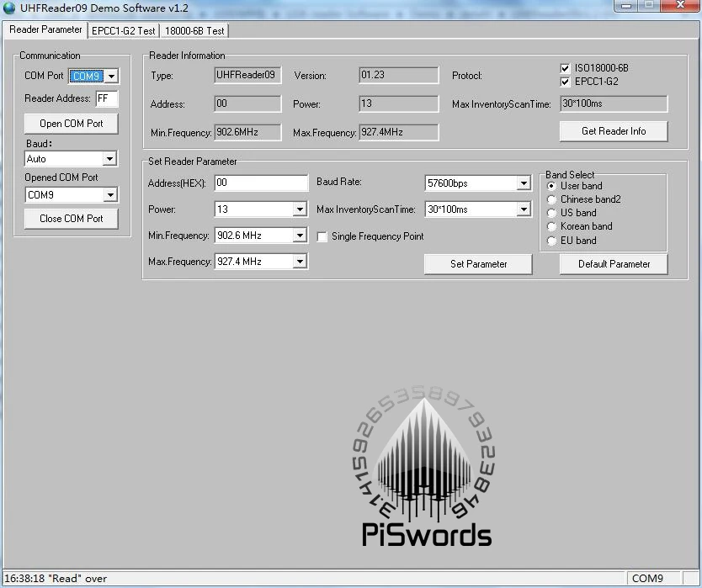The width and height of the screenshot is (702, 588).
Task: Click the Close COM Port button
Action: click(72, 219)
